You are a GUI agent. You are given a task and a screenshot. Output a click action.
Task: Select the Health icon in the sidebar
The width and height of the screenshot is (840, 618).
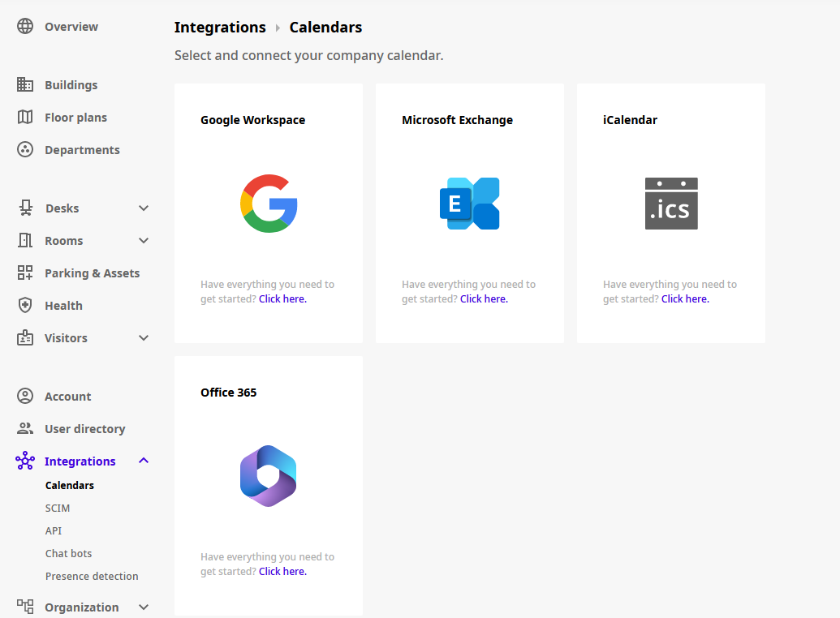coord(25,305)
